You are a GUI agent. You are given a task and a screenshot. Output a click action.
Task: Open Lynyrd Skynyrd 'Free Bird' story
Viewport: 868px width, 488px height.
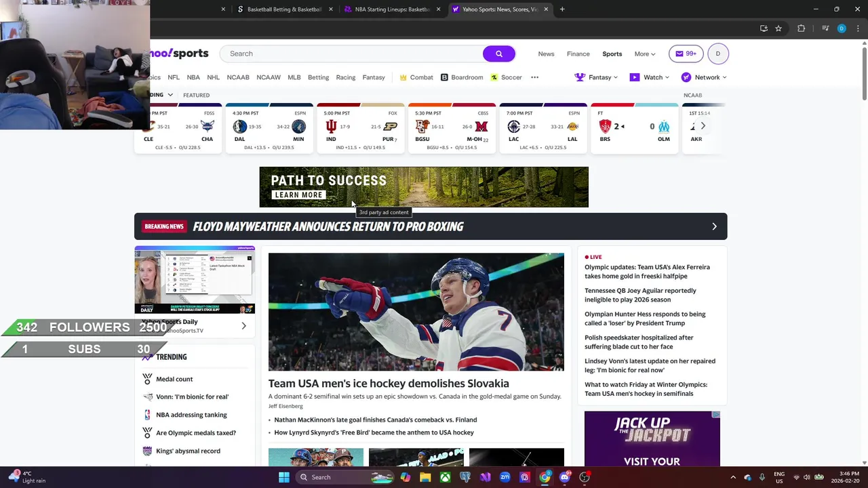374,432
